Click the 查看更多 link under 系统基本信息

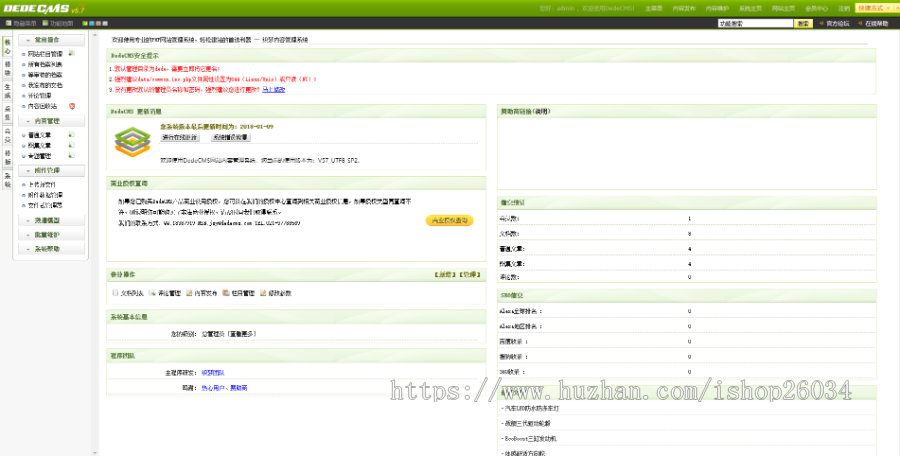(x=241, y=334)
